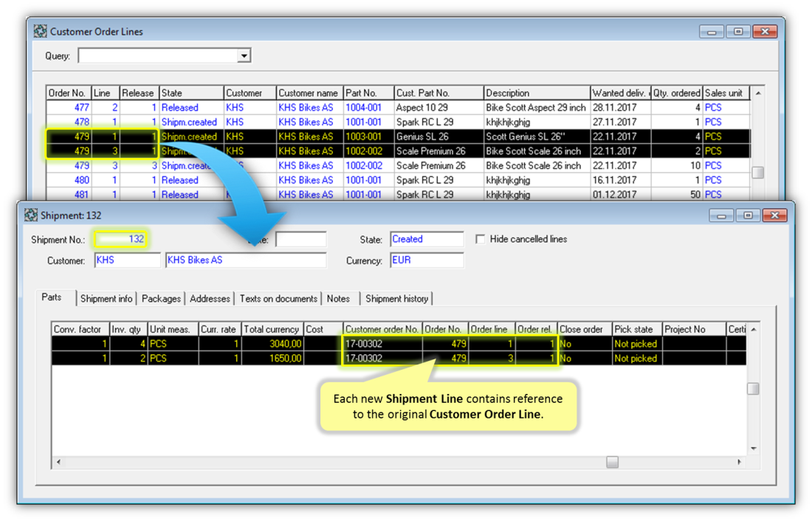Viewport: 812px width, 521px height.
Task: Click the scroll up arrow in Parts grid
Action: pos(754,329)
